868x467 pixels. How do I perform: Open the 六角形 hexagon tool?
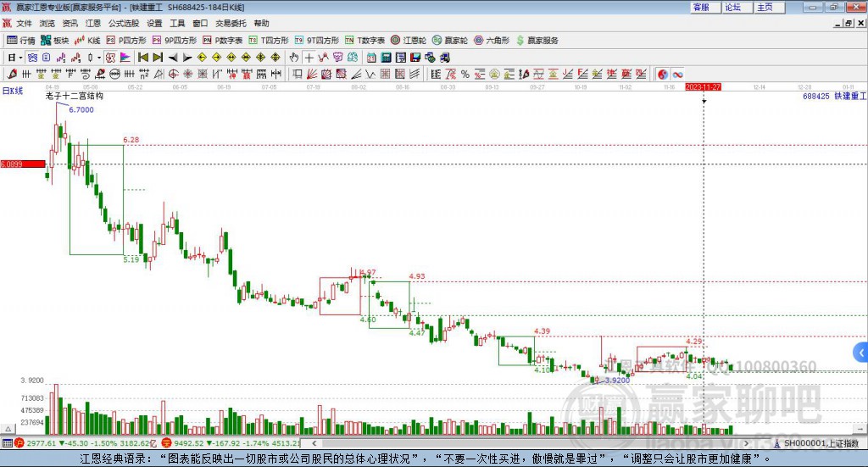pos(492,41)
